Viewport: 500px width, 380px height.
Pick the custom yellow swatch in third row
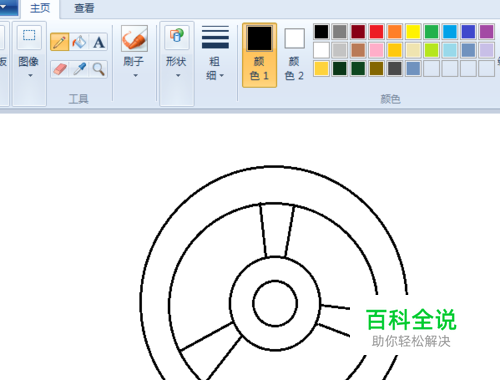pyautogui.click(x=321, y=68)
